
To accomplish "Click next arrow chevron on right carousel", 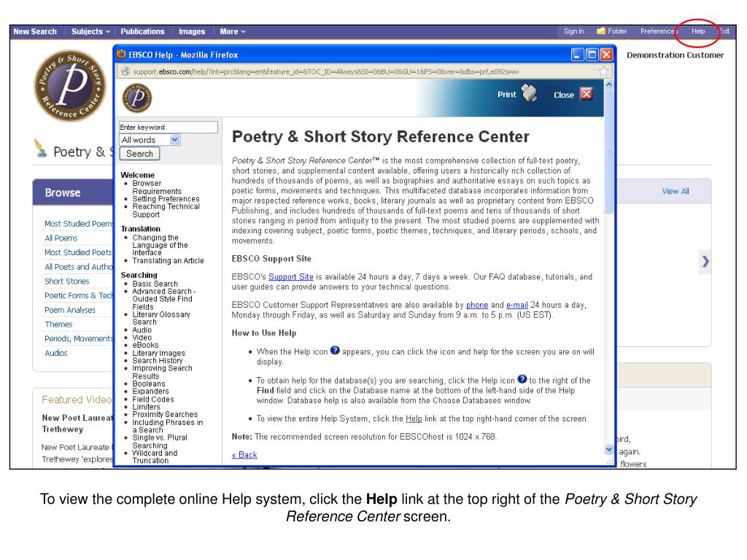I will tap(705, 262).
